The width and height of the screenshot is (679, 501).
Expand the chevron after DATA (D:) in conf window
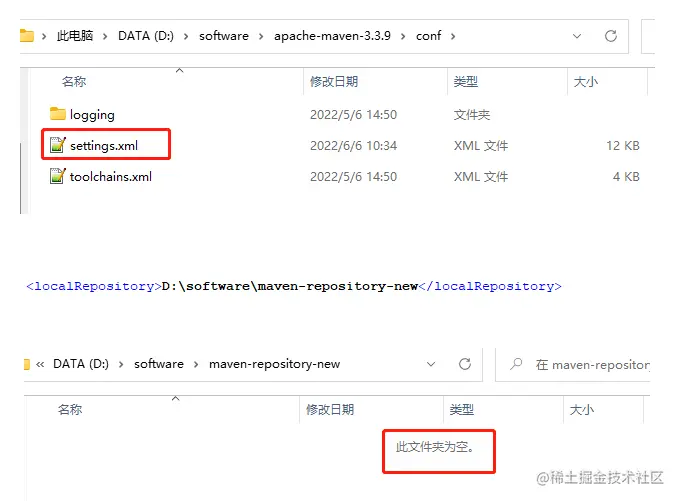pyautogui.click(x=186, y=36)
